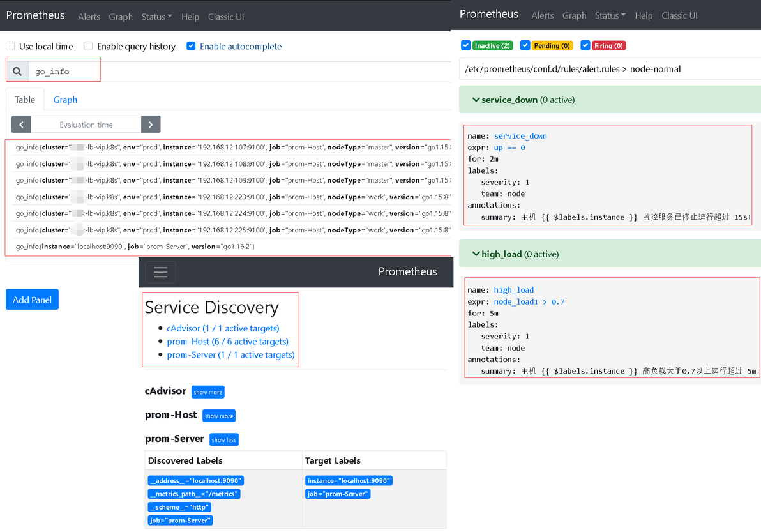Open prom-Host (6 / 6 active targets) link
Viewport: 761px width, 532px height.
pyautogui.click(x=228, y=341)
